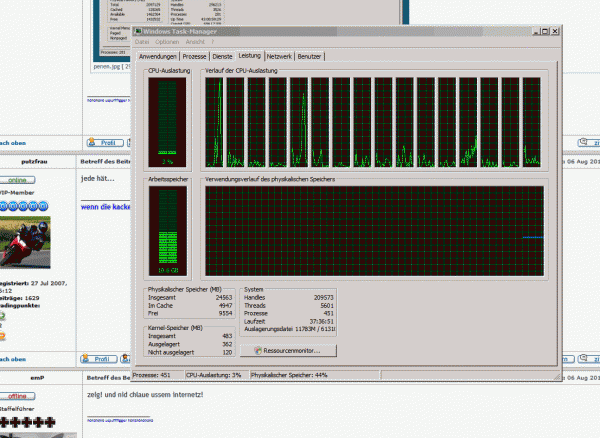This screenshot has width=600, height=438.
Task: Click status bar entry Prozesse: 451
Action: click(158, 375)
